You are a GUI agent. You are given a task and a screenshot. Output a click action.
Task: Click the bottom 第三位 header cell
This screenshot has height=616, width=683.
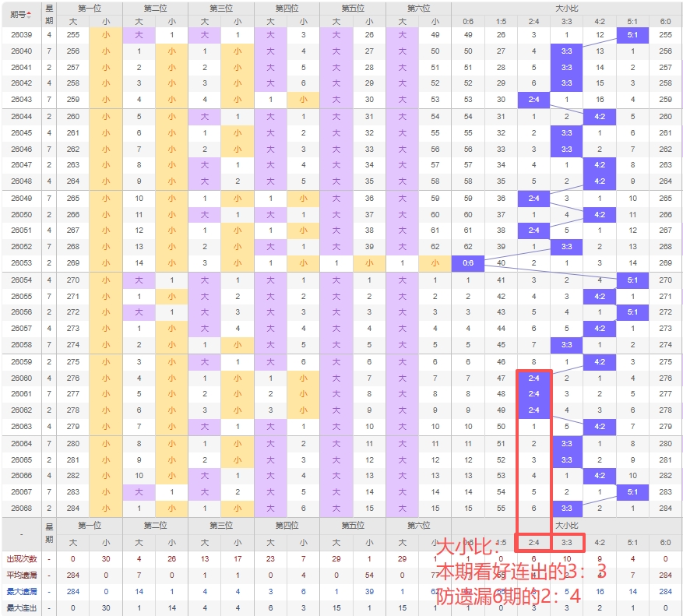click(x=221, y=526)
